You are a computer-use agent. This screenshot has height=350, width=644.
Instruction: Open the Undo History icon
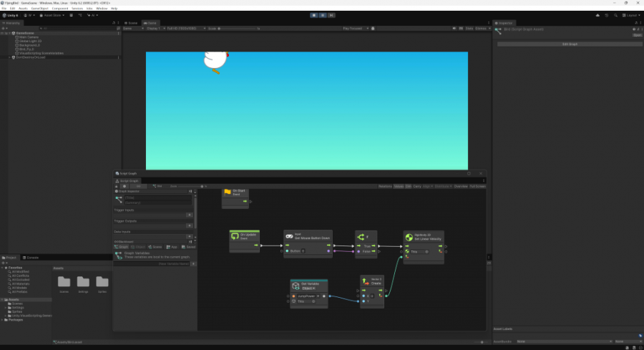(607, 14)
